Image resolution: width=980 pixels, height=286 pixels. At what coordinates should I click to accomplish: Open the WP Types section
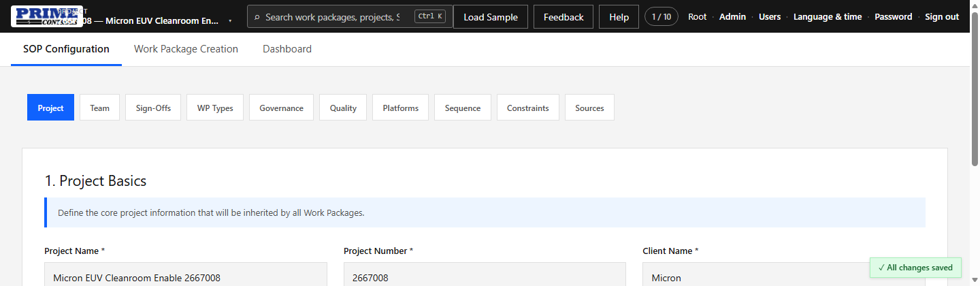coord(215,108)
